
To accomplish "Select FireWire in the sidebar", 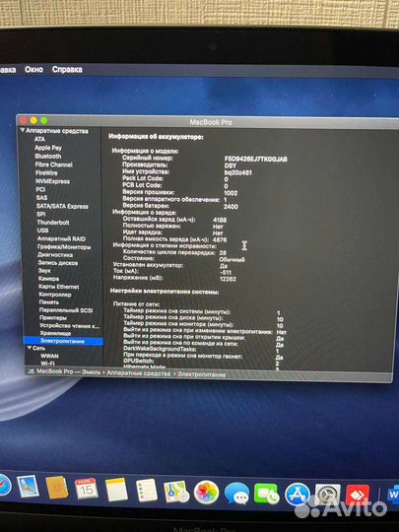I will coord(46,172).
